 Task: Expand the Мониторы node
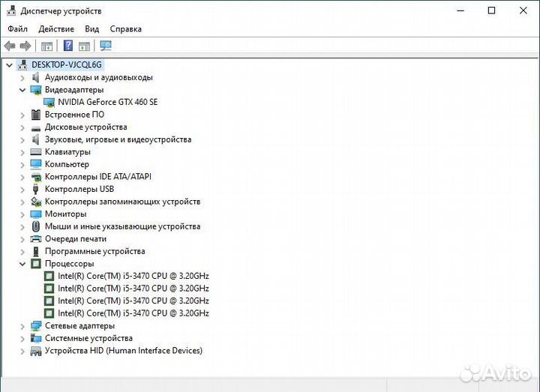(x=22, y=214)
